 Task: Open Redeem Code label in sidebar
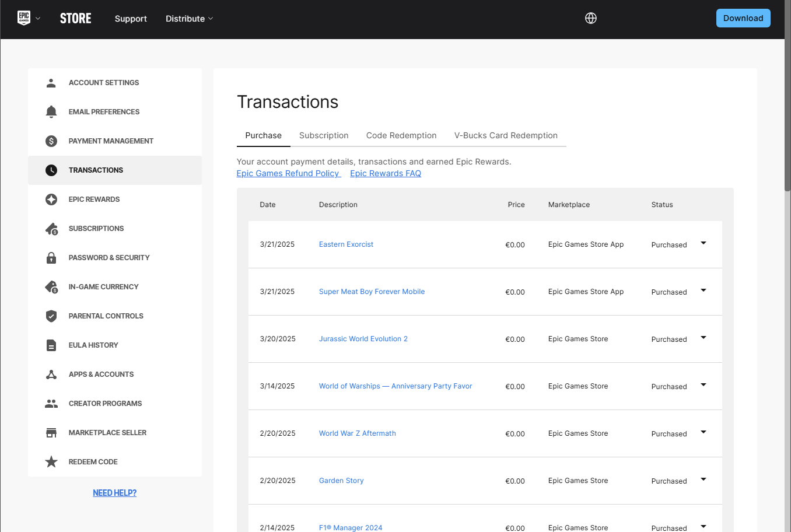93,462
